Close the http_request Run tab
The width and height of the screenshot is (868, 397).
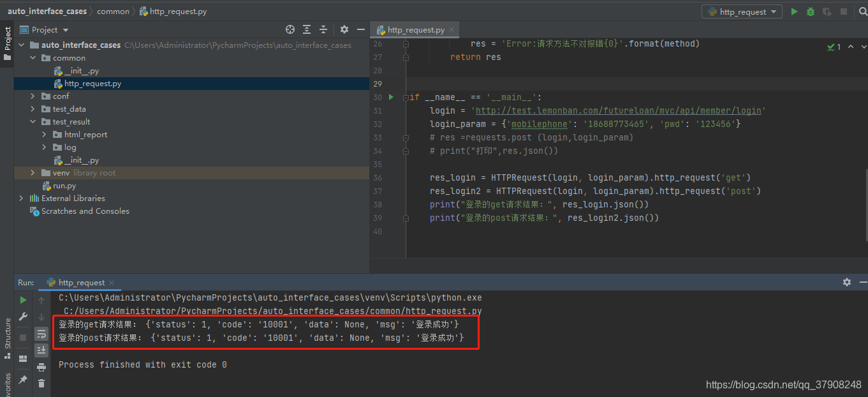point(112,282)
